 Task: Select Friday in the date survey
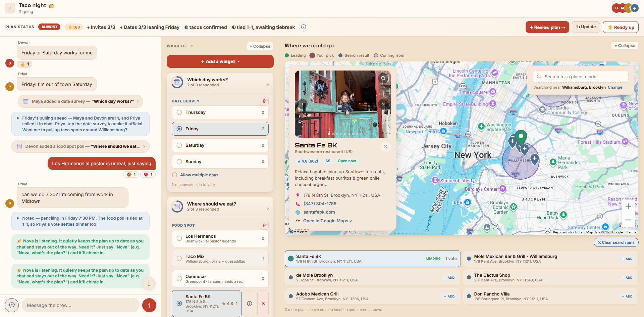[x=220, y=129]
